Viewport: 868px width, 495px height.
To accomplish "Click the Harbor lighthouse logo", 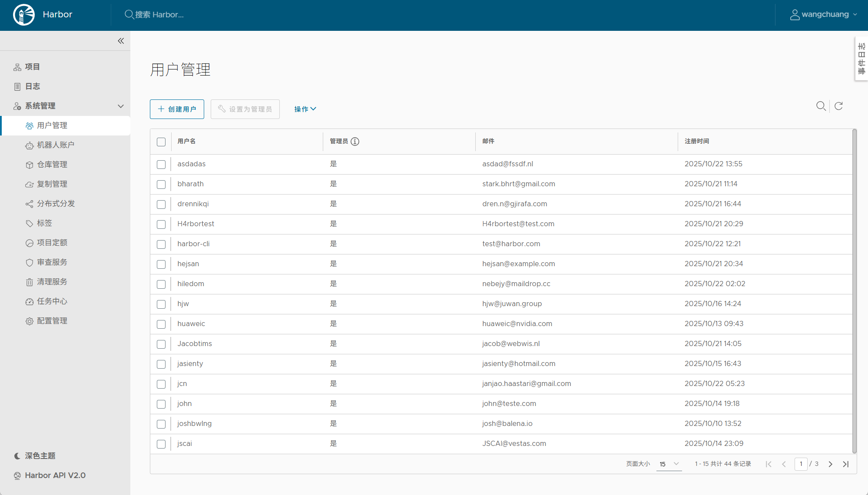I will [x=24, y=15].
